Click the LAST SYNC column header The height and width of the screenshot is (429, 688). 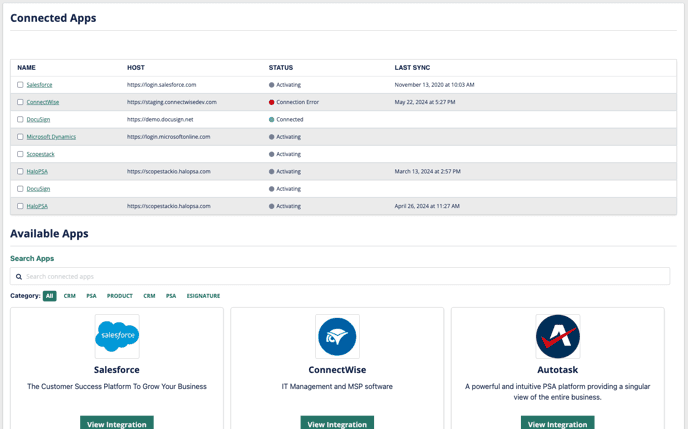point(412,68)
